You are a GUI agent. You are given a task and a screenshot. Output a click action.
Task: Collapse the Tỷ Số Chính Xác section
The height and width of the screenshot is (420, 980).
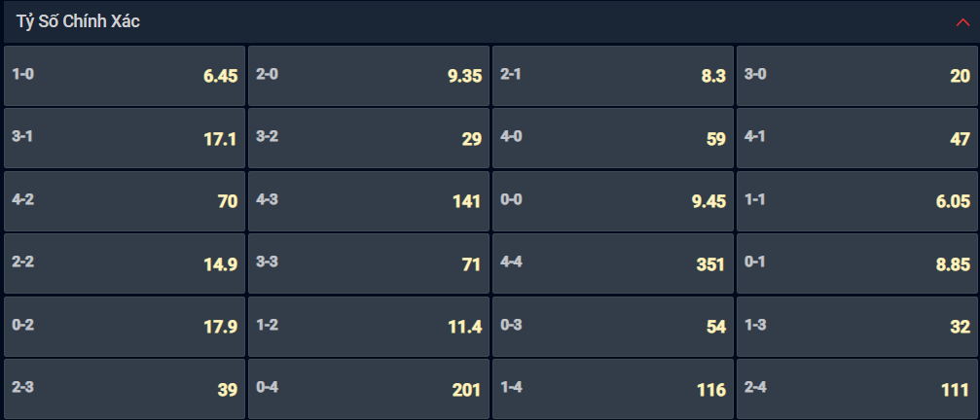click(x=962, y=22)
